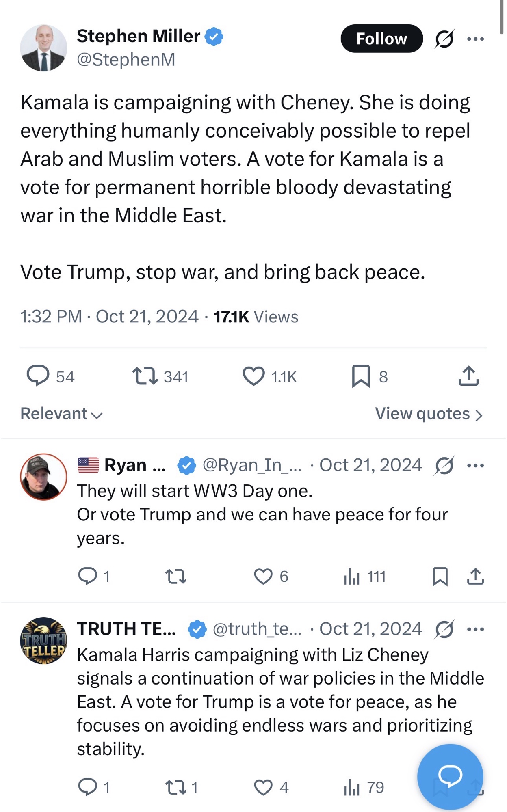The image size is (507, 812).
Task: Reply to Ryan's comment
Action: tap(87, 576)
